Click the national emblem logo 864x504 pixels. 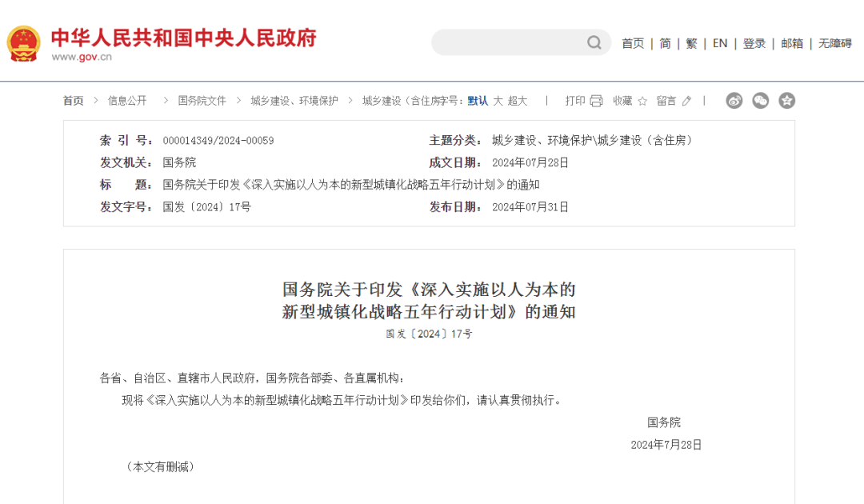[23, 43]
